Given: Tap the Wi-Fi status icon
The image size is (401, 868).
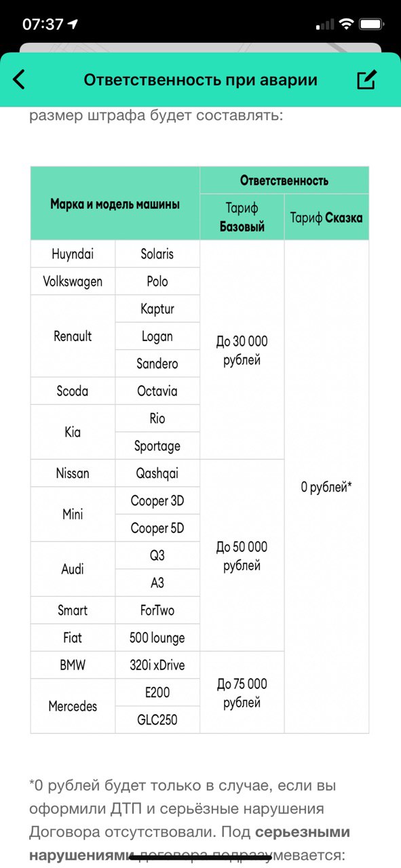Looking at the screenshot, I should [347, 24].
